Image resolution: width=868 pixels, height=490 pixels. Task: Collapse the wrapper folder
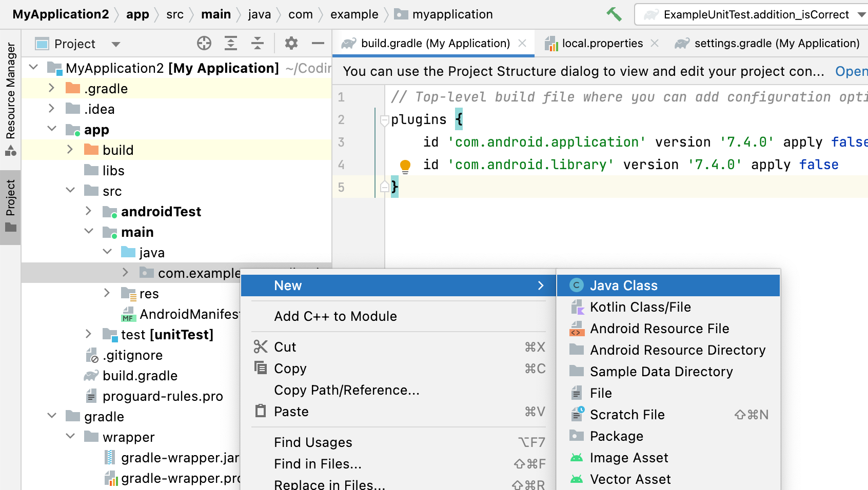70,436
